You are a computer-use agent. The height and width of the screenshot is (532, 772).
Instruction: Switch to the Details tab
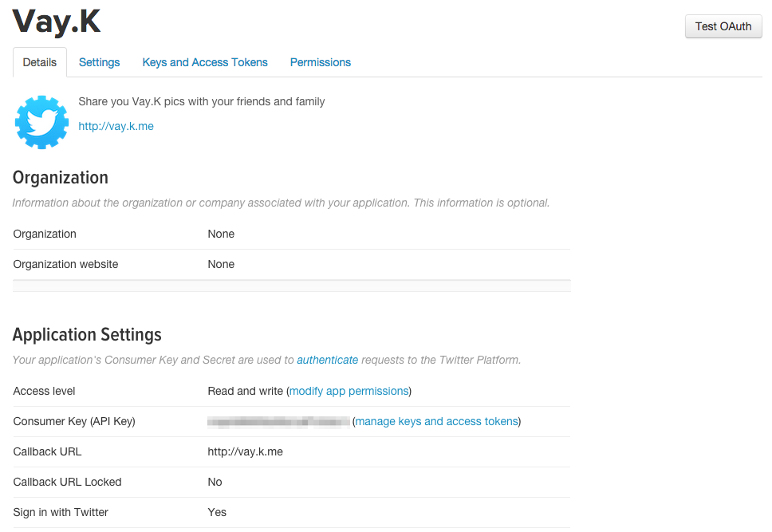click(x=40, y=62)
